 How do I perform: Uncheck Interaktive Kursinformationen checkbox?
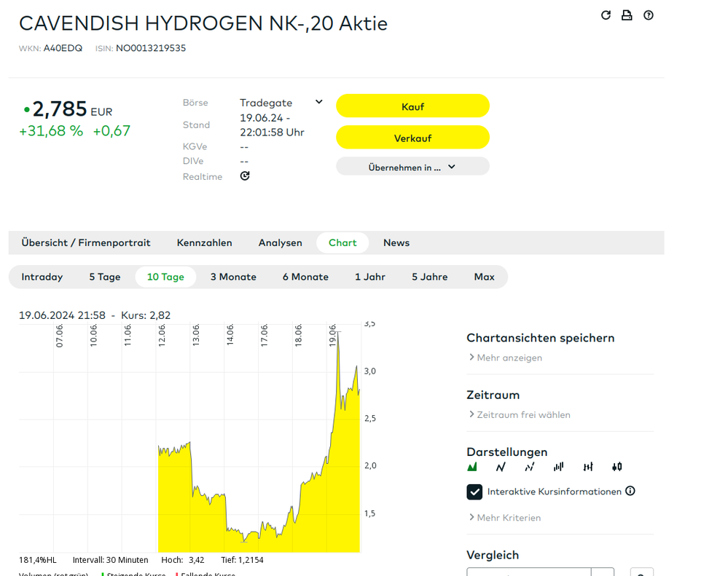click(474, 492)
